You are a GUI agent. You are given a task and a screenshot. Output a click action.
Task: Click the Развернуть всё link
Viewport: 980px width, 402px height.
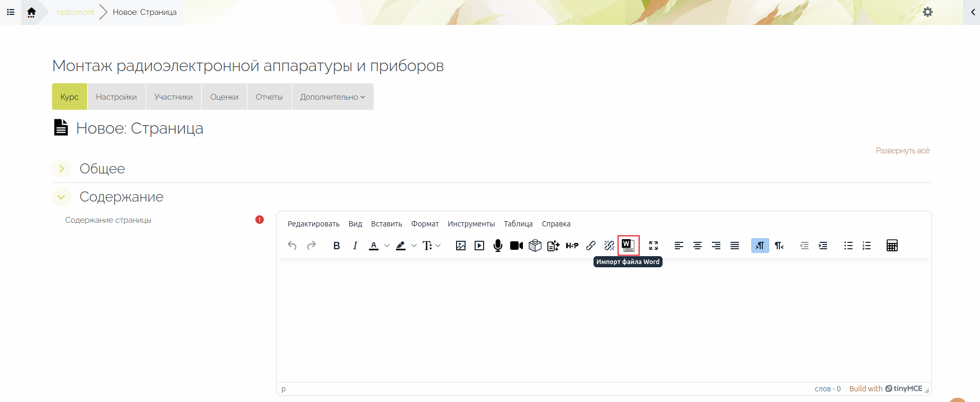(902, 151)
